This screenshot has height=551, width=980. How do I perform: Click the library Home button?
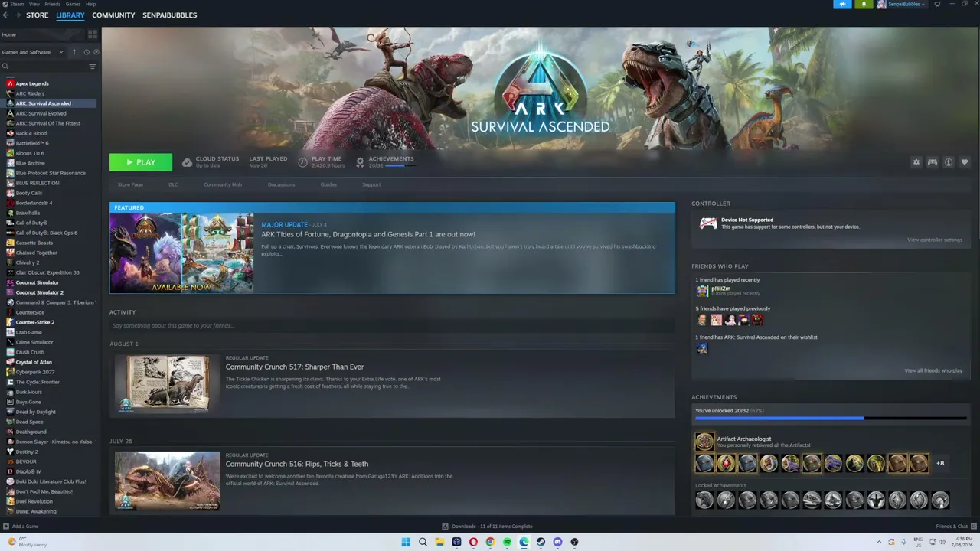42,34
